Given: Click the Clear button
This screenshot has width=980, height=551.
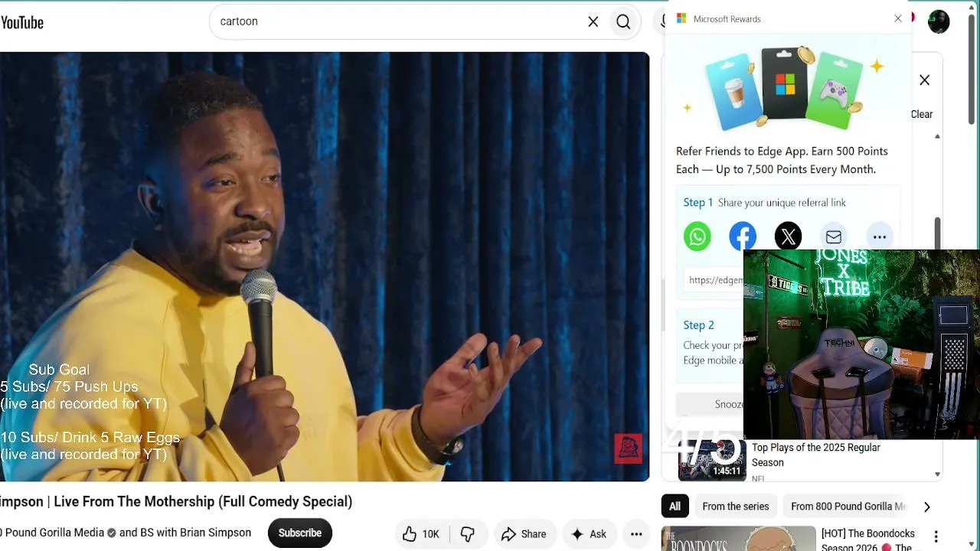Looking at the screenshot, I should pyautogui.click(x=922, y=114).
